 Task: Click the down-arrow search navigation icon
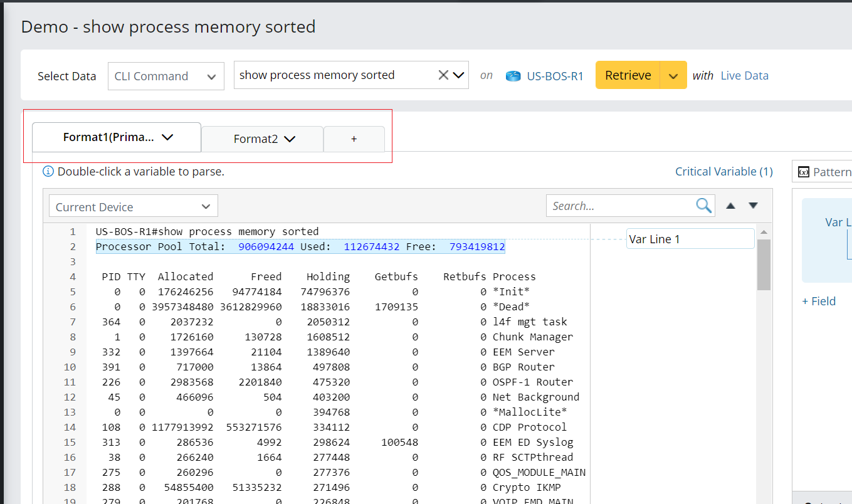pyautogui.click(x=753, y=205)
